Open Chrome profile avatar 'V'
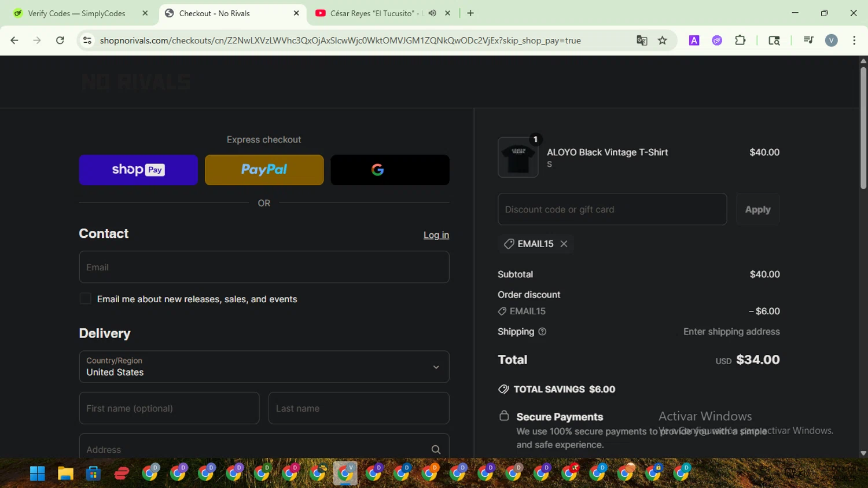The image size is (868, 488). point(832,41)
